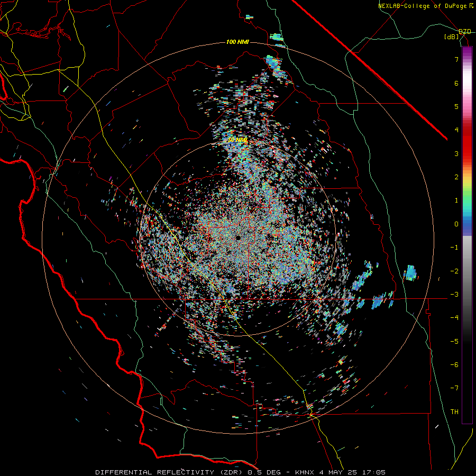Click the 0 dB scale value
The width and height of the screenshot is (476, 476).
[456, 224]
